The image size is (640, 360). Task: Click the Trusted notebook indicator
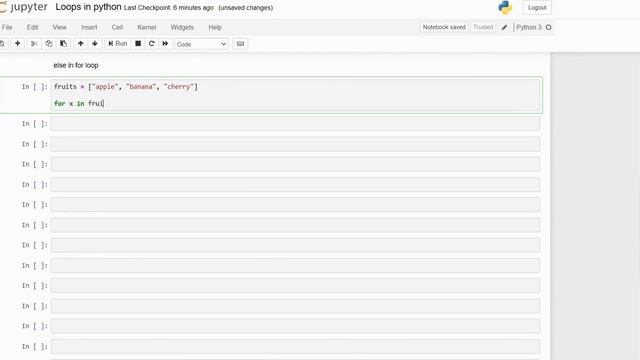483,27
